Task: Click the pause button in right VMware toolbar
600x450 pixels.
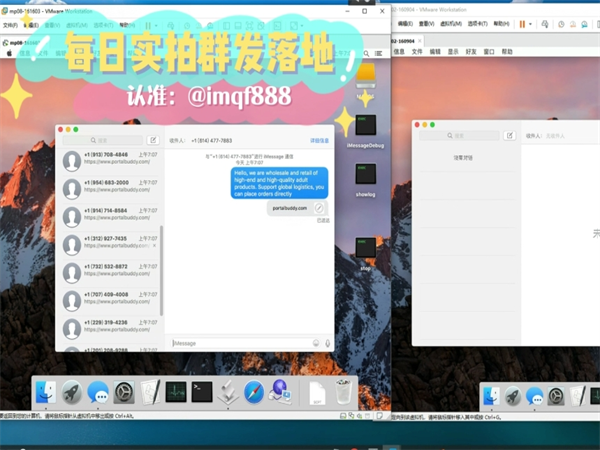Action: click(x=521, y=23)
